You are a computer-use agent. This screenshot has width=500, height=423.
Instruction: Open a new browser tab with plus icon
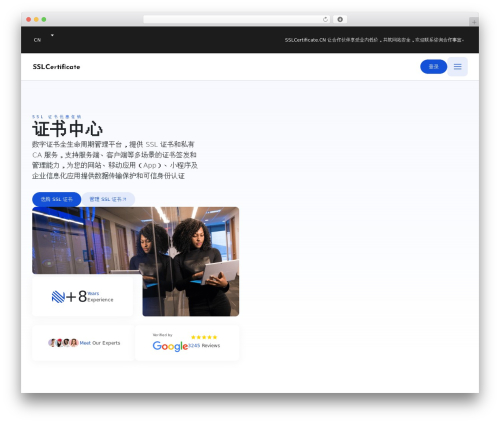point(474,22)
